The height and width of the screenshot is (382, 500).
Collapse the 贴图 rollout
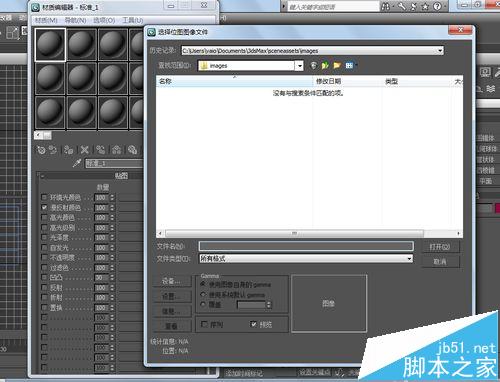point(43,176)
